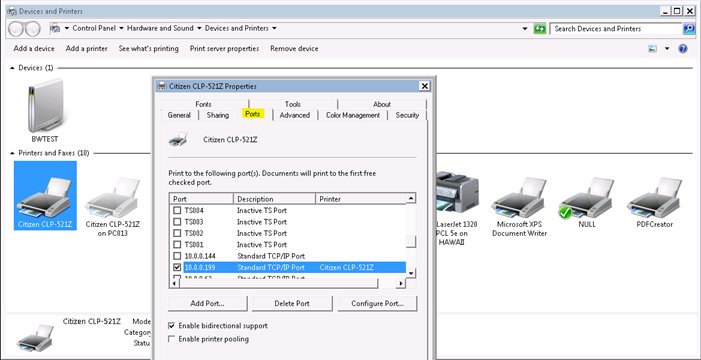Toggle Enable bidirectional support checkbox
This screenshot has width=701, height=360.
pos(172,326)
